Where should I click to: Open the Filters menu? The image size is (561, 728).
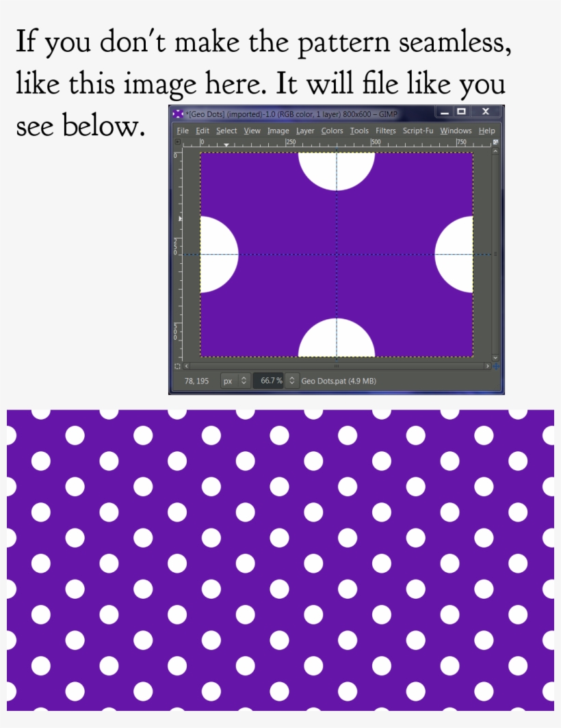(x=385, y=130)
